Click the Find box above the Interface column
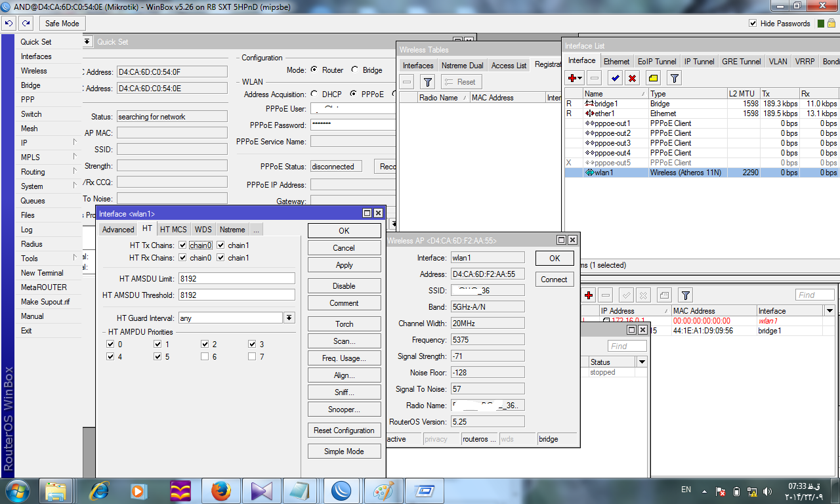840x504 pixels. coord(815,295)
